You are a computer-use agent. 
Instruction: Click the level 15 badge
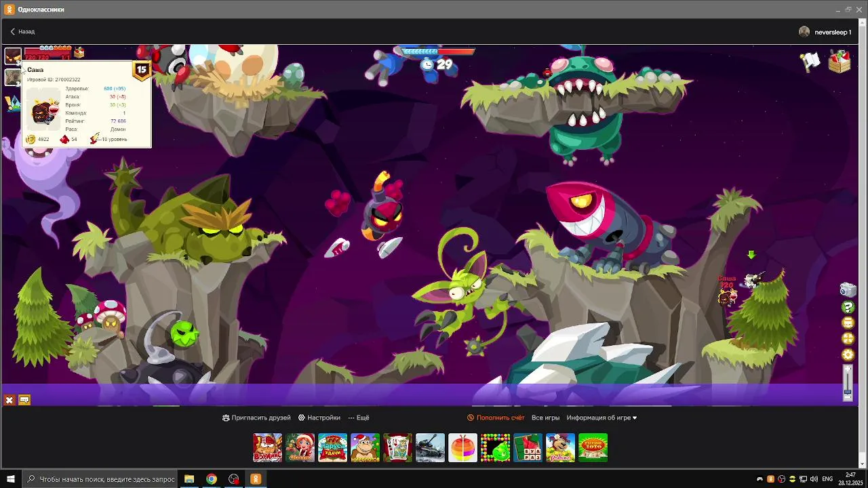[x=142, y=70]
